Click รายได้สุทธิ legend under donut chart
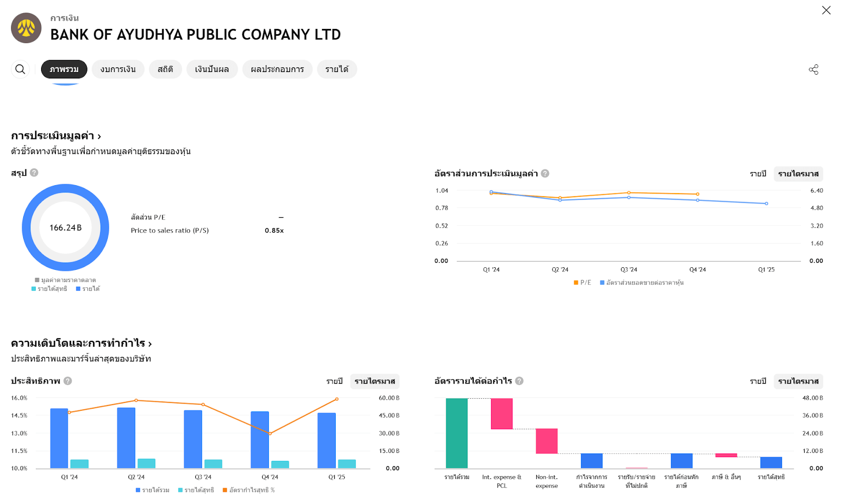 click(x=49, y=288)
